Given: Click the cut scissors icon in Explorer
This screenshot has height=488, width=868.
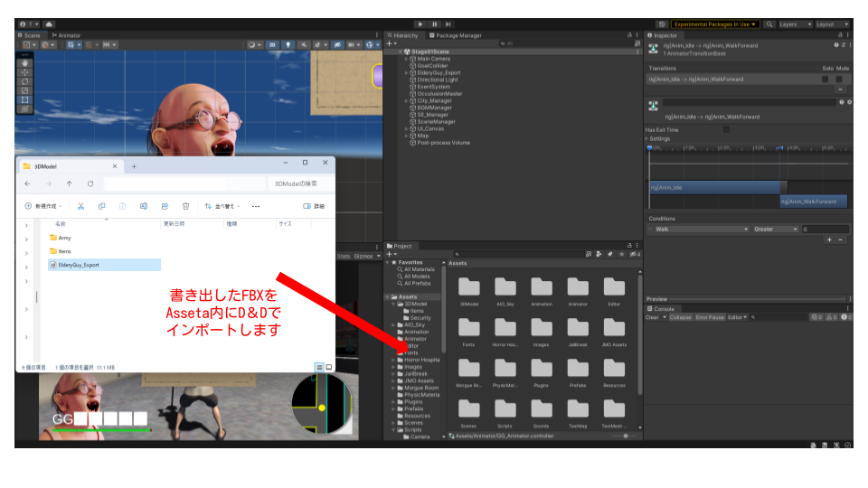Looking at the screenshot, I should point(81,206).
